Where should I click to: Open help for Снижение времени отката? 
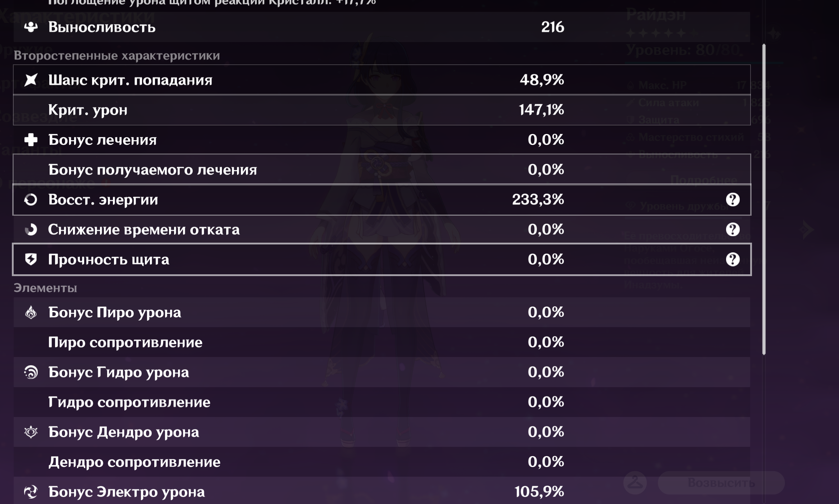click(733, 229)
